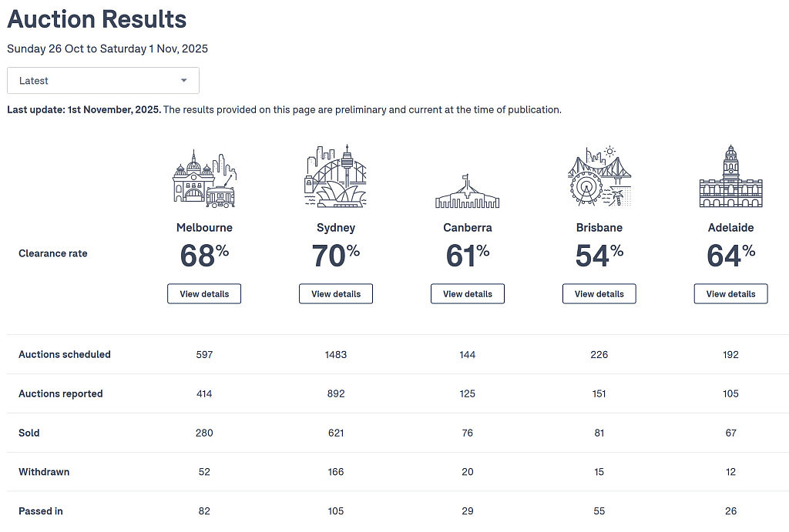Click the Brisbane bridge and wheel icon
The height and width of the screenshot is (532, 789).
point(599,176)
